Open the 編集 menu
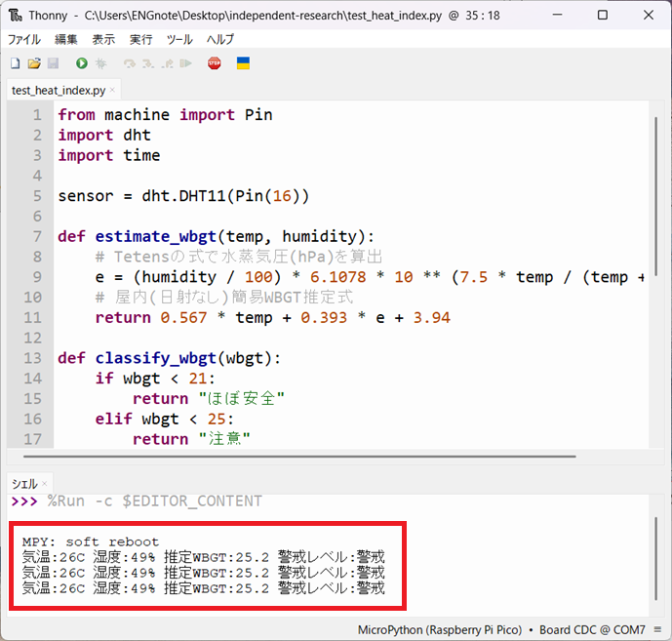 click(66, 39)
